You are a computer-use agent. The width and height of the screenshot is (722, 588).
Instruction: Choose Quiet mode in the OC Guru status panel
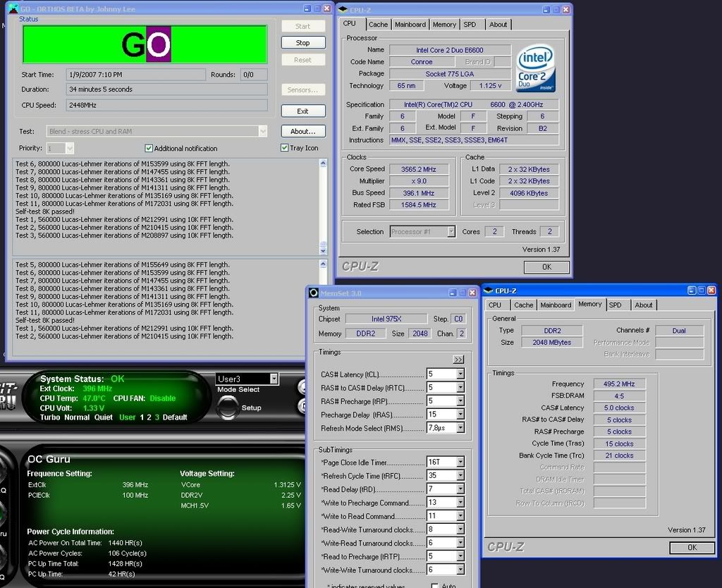click(x=103, y=417)
